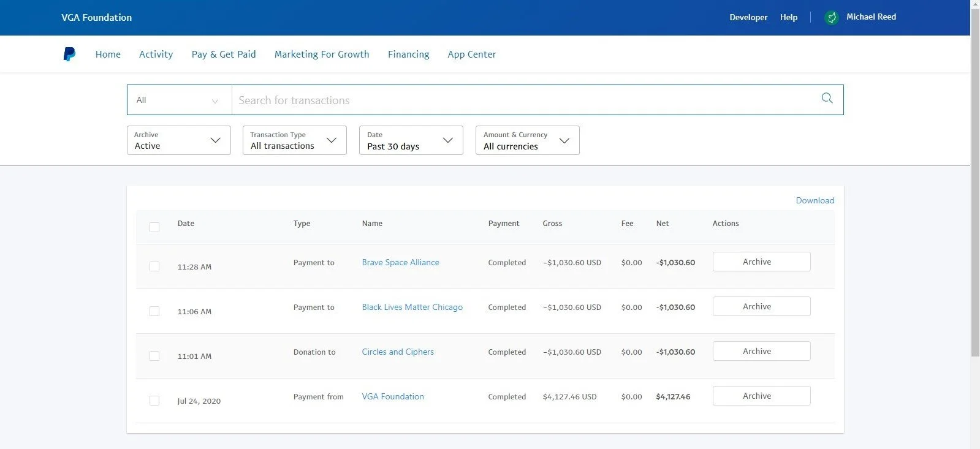
Task: Check the Black Lives Matter Chicago row checkbox
Action: (154, 311)
